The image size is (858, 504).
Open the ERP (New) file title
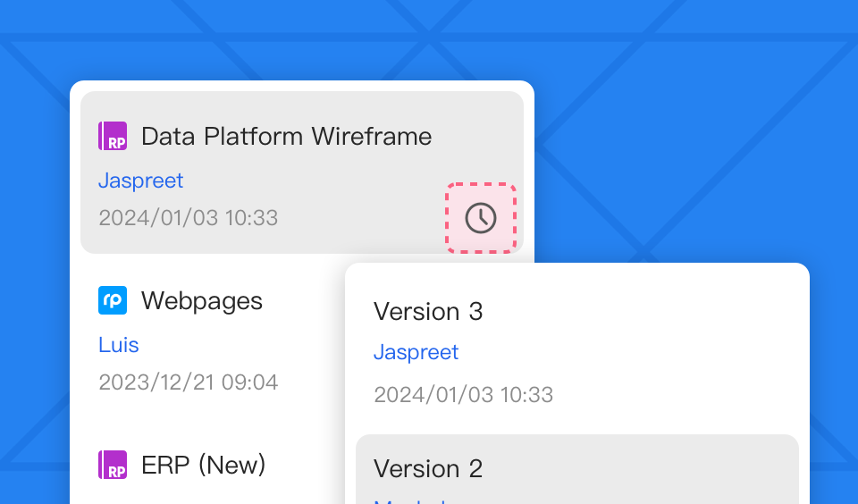[x=204, y=465]
